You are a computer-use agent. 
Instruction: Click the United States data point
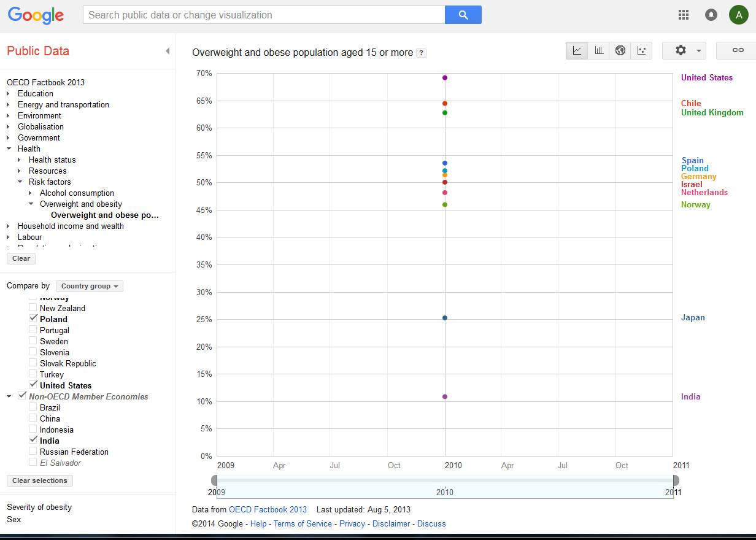coord(445,78)
